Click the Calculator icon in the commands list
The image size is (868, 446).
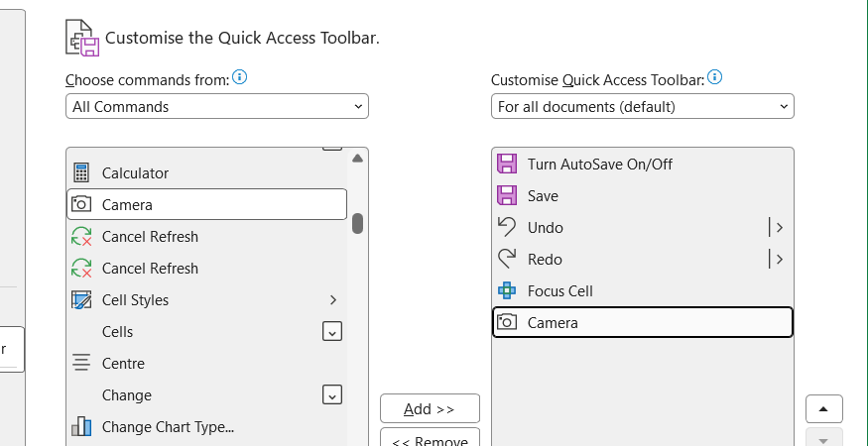[x=81, y=173]
